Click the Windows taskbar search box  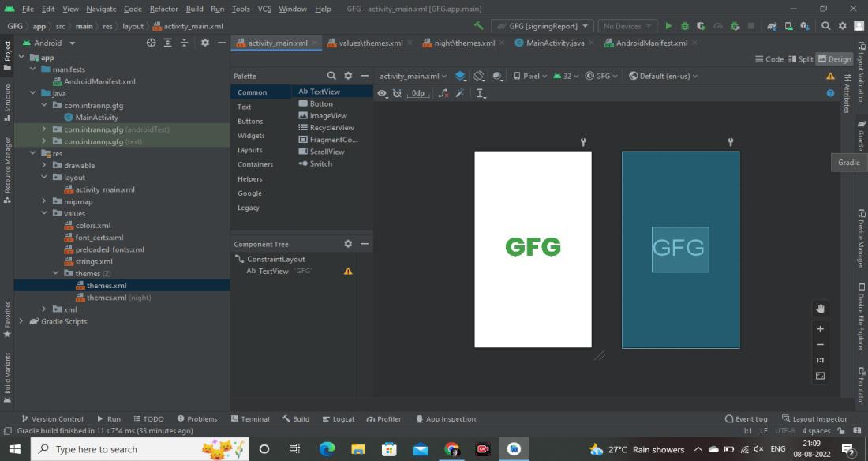(96, 449)
